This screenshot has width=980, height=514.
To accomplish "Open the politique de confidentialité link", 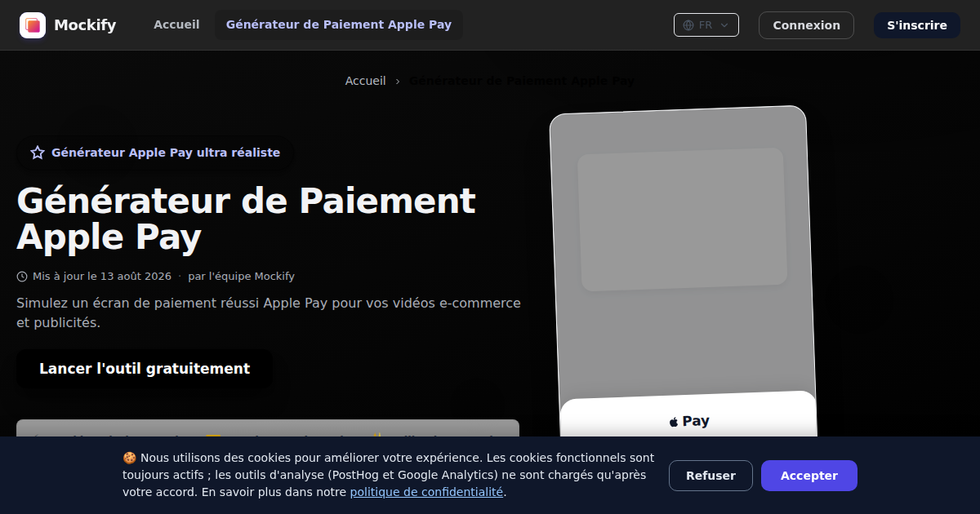I will click(426, 492).
